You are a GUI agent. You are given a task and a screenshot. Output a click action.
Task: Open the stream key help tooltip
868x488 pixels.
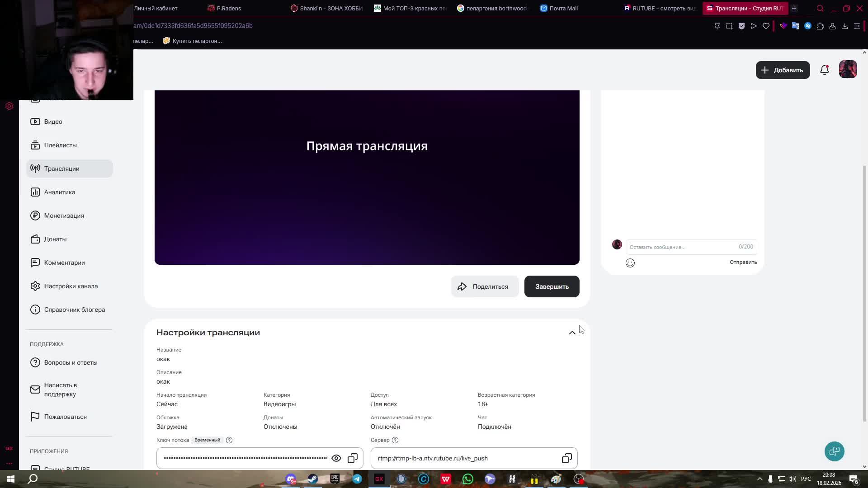point(229,440)
